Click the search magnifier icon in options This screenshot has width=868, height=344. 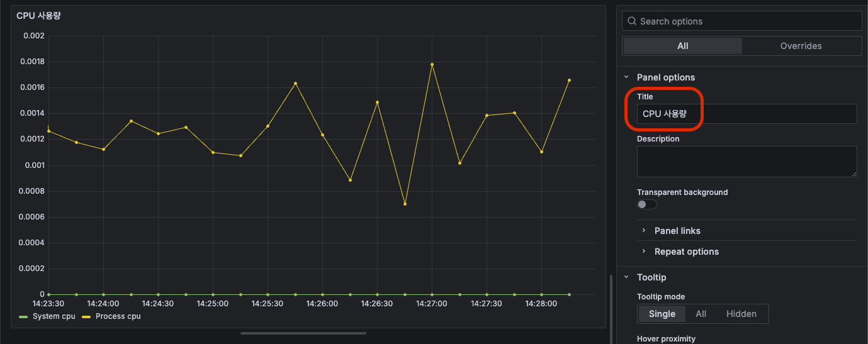pos(632,21)
